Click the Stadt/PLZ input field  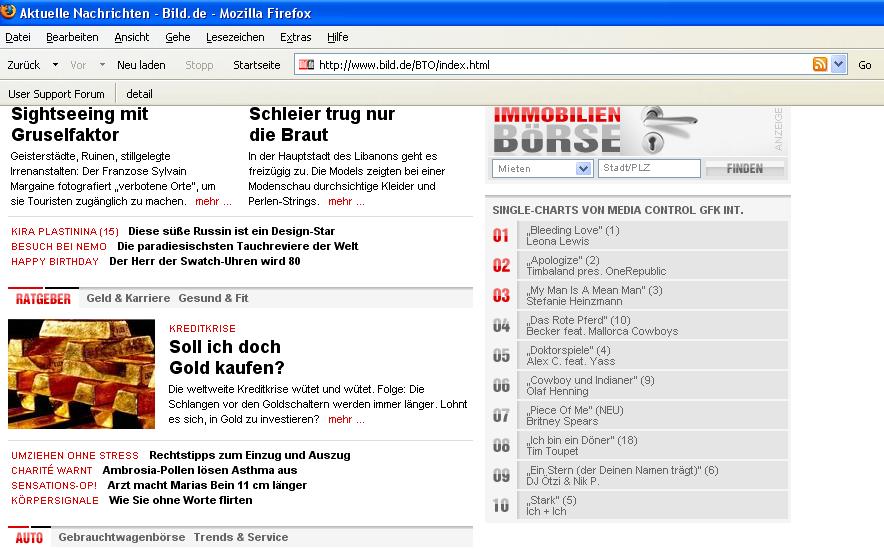649,168
